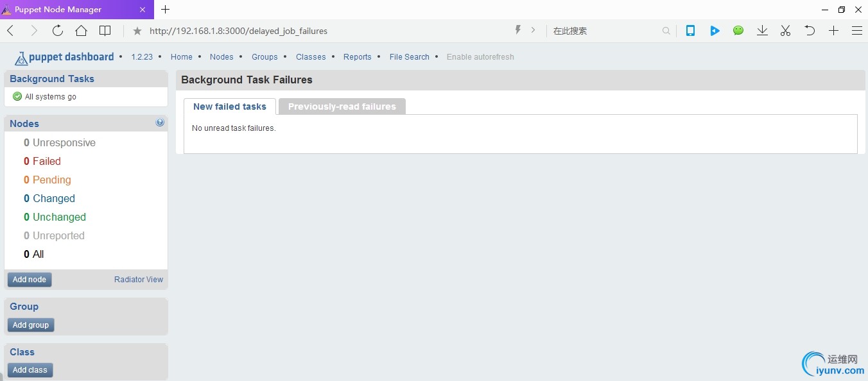Open Nodes in the top navigation
Viewport: 868px width, 381px height.
[x=221, y=57]
